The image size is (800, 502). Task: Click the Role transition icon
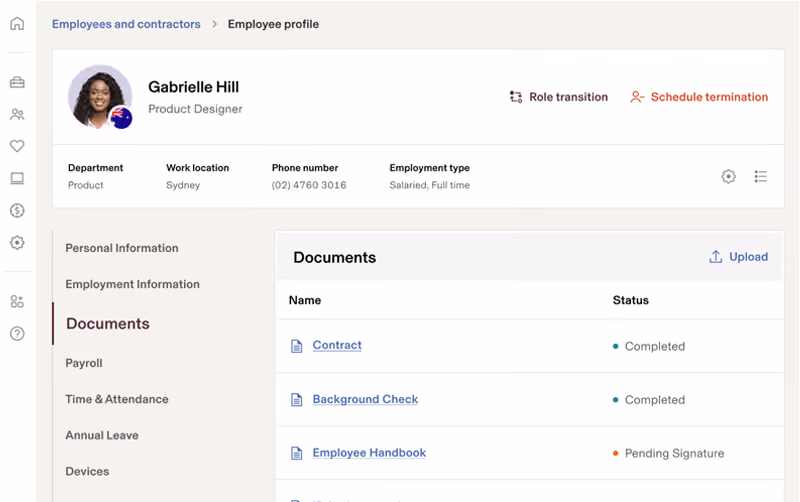(x=516, y=97)
